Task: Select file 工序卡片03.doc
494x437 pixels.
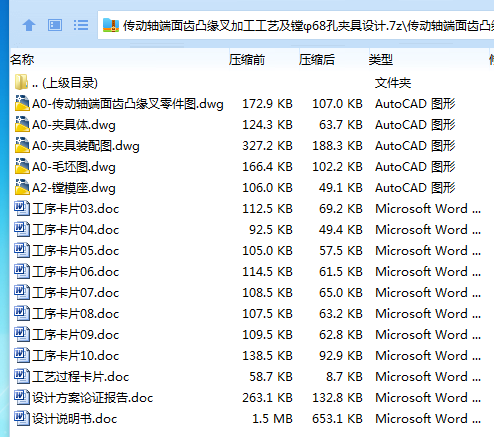Action: click(x=76, y=209)
